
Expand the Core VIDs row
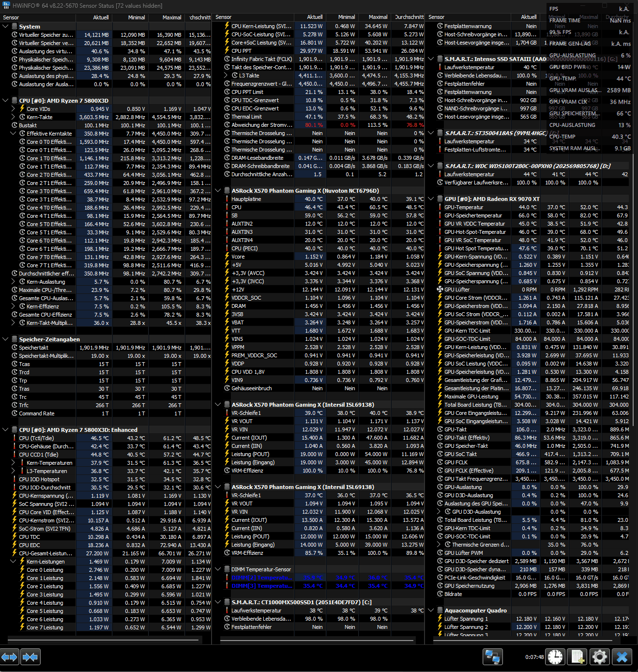tap(13, 109)
